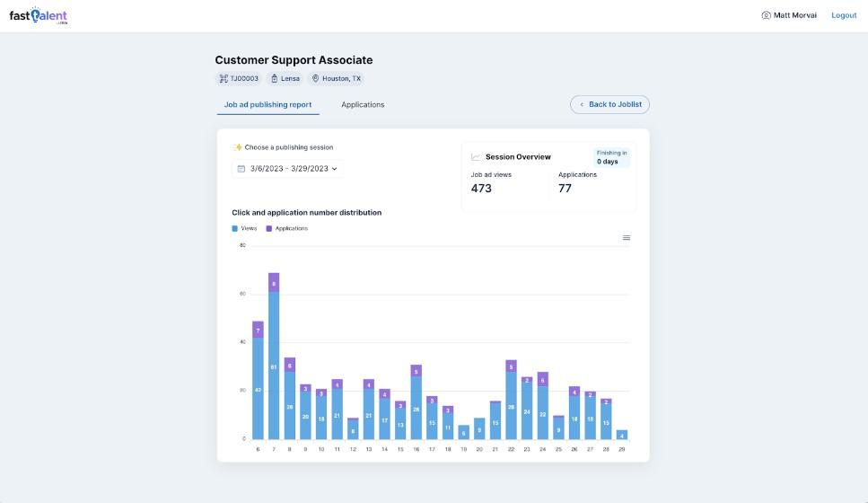Click the user profile icon beside Matt Morvai
This screenshot has height=503, width=868.
[766, 15]
